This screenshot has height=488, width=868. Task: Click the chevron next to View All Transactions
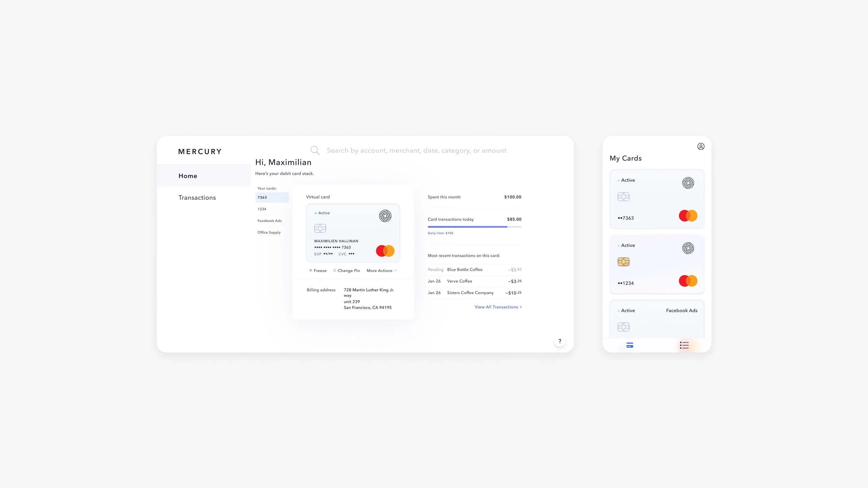point(521,307)
